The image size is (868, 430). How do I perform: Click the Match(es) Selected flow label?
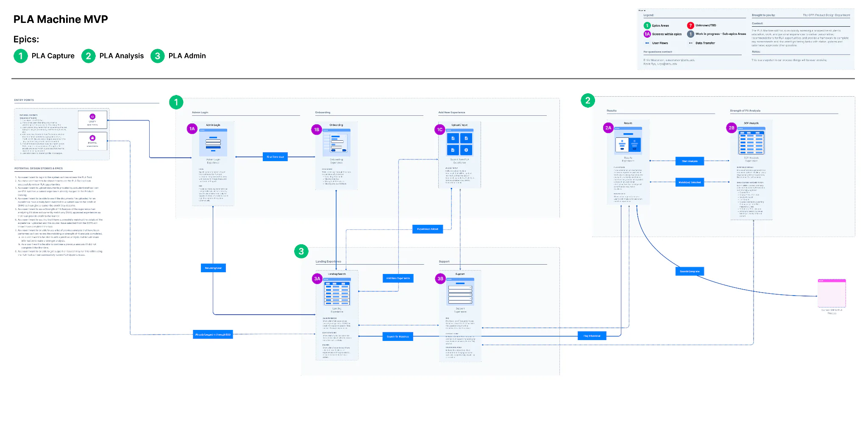click(690, 182)
